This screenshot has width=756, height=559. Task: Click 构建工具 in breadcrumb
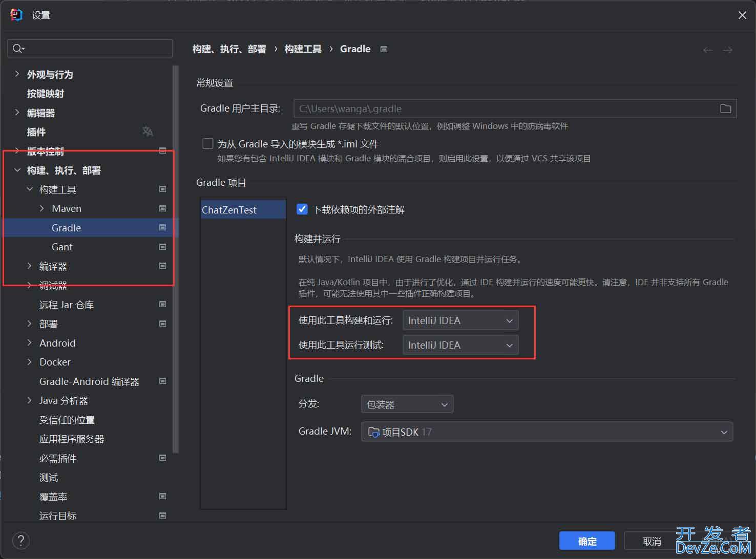[303, 49]
